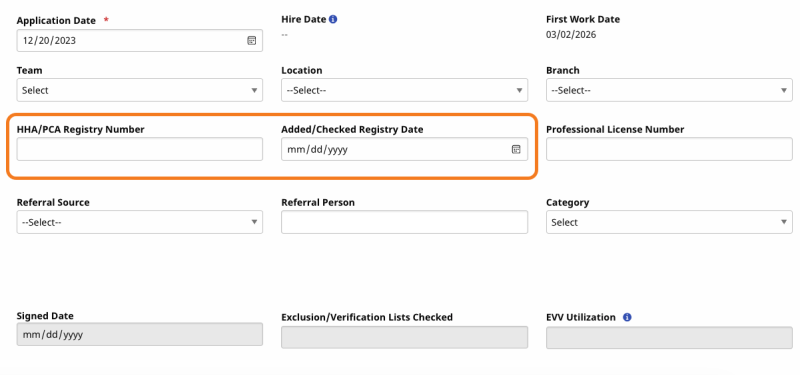Click the Hire Date info icon
Image resolution: width=800 pixels, height=375 pixels.
[333, 19]
